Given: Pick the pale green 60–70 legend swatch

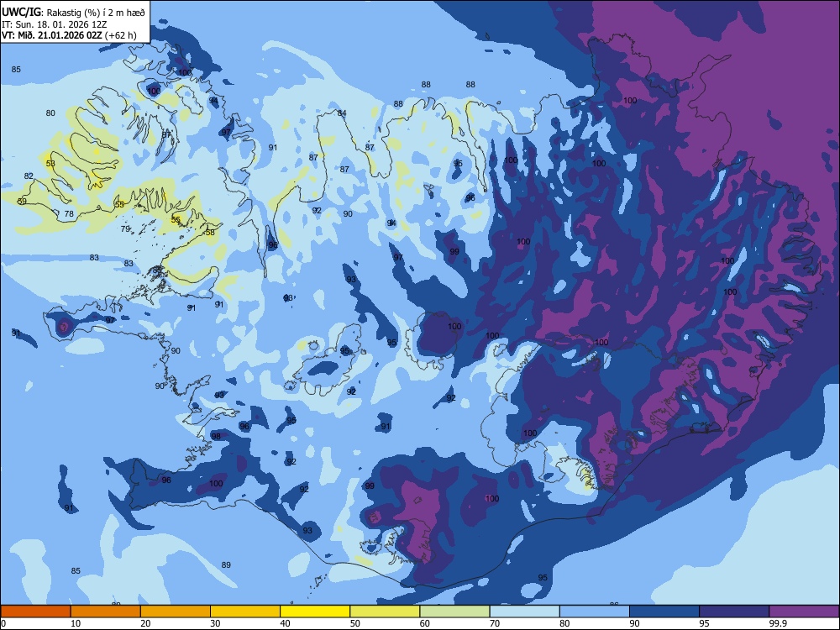Looking at the screenshot, I should click(454, 612).
